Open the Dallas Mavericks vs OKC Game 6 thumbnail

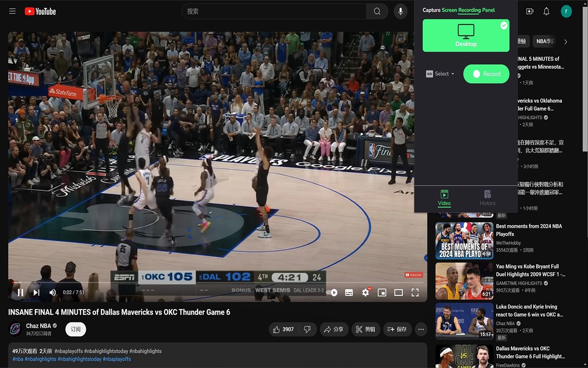[x=464, y=356]
